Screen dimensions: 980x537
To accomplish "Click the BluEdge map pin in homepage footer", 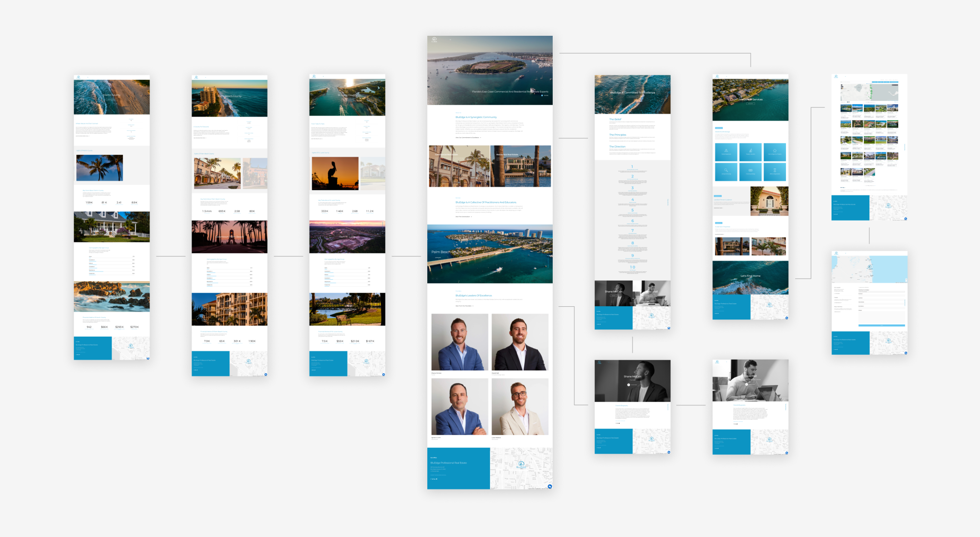I will 521,464.
